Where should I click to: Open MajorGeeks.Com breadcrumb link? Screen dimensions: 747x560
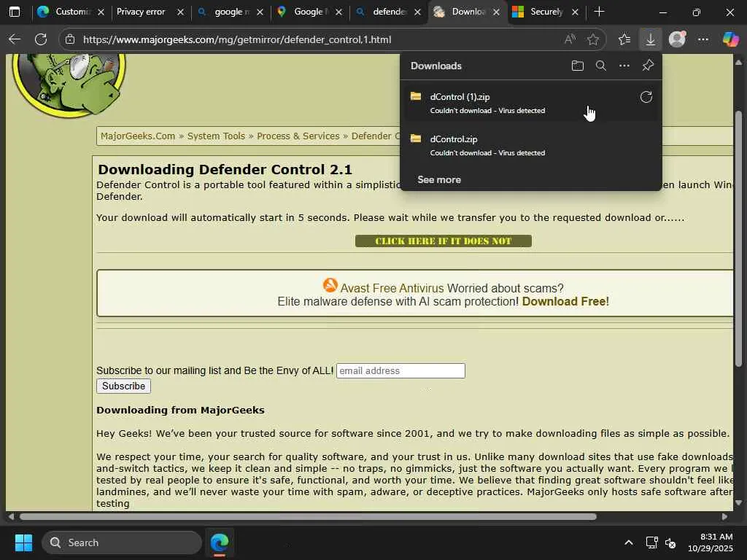(138, 136)
